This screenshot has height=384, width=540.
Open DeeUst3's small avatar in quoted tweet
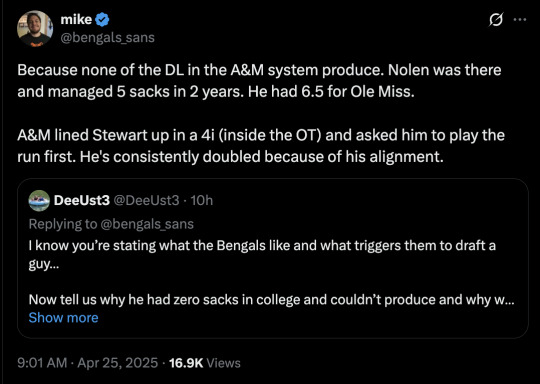coord(39,200)
